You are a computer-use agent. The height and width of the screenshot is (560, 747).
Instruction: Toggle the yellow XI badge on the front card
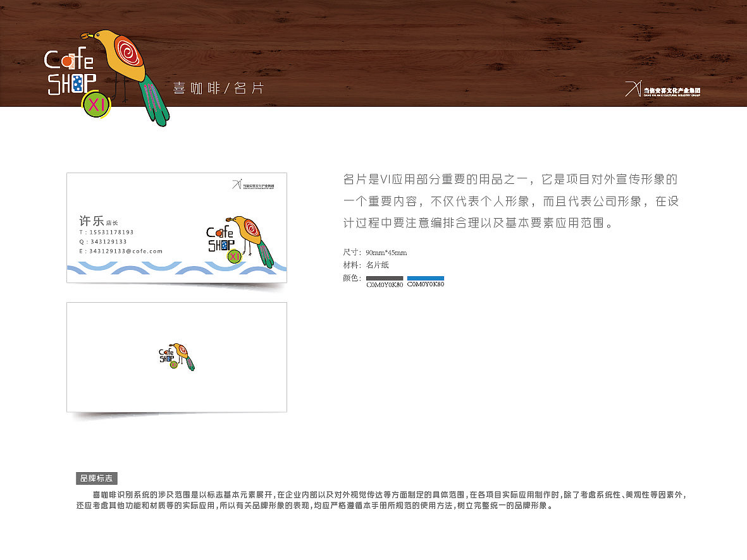click(x=233, y=257)
